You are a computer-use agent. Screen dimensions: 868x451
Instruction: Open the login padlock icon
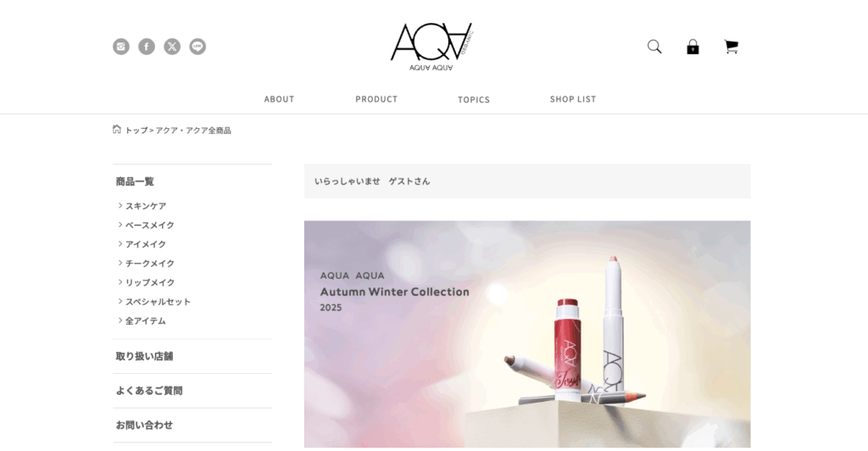(x=693, y=47)
